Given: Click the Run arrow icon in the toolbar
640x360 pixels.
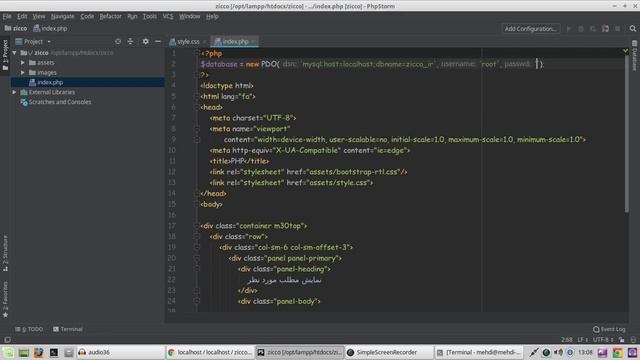Looking at the screenshot, I should pos(569,29).
